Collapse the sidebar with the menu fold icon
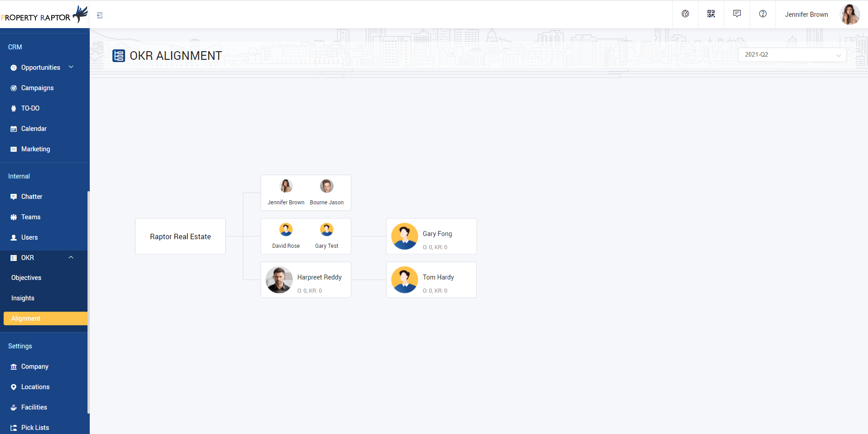 (x=100, y=15)
